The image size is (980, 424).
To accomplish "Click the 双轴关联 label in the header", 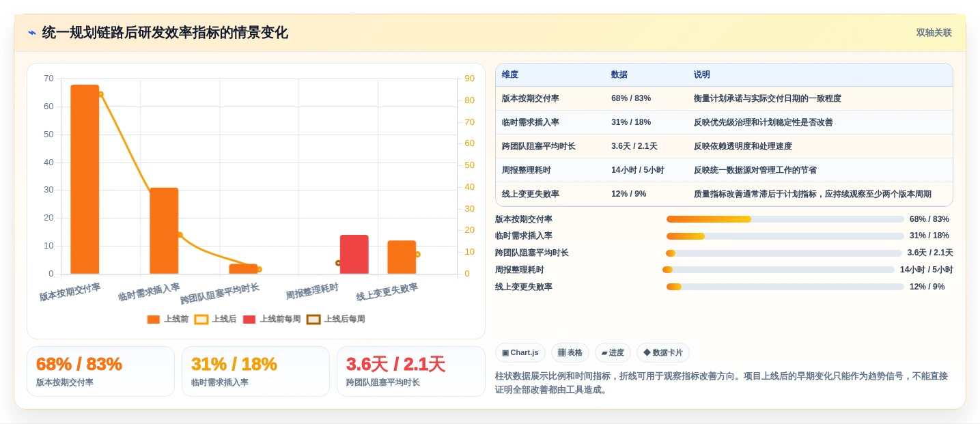I will click(934, 33).
